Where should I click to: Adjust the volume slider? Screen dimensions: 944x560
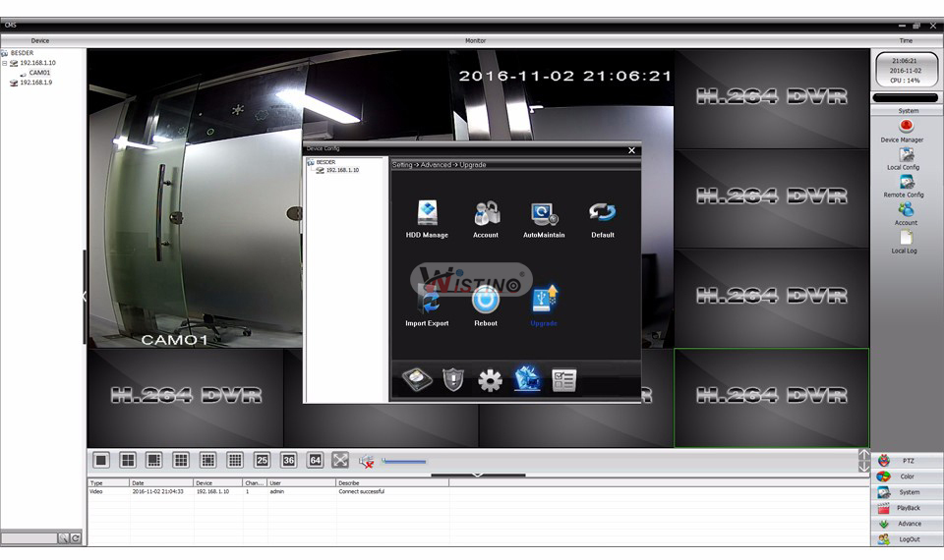click(x=404, y=461)
